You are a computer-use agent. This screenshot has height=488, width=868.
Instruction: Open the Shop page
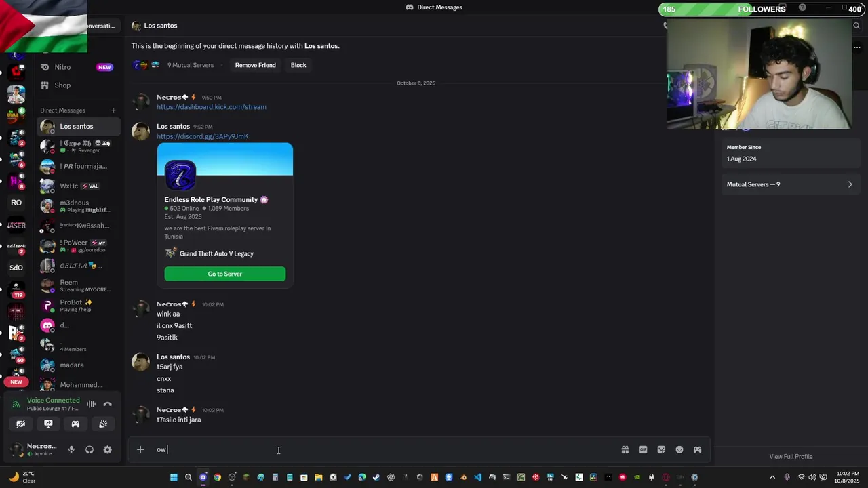click(x=79, y=85)
